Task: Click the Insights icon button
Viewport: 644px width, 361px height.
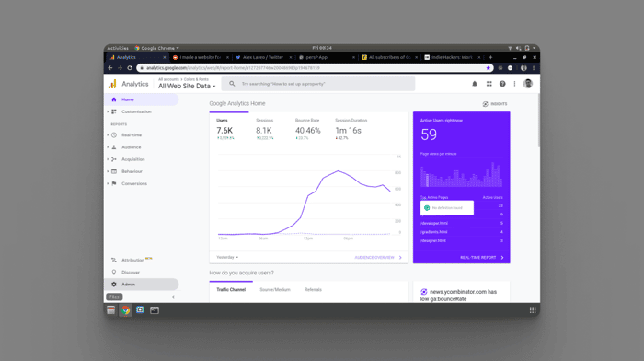Action: tap(495, 104)
